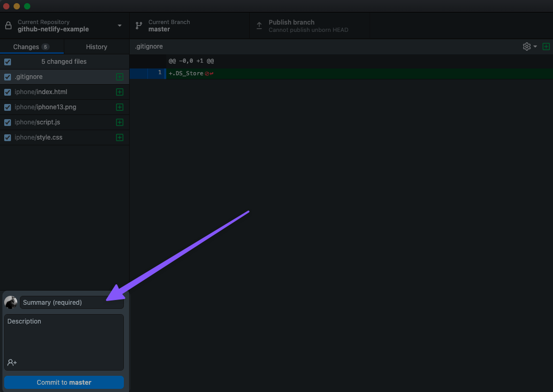The image size is (553, 392).
Task: Click the add co-authors icon
Action: [12, 362]
